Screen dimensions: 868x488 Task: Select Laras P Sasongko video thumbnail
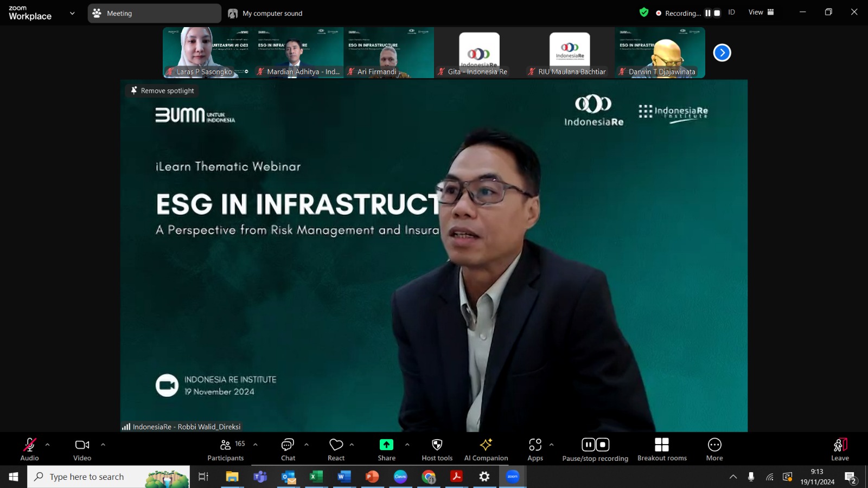[x=208, y=53]
